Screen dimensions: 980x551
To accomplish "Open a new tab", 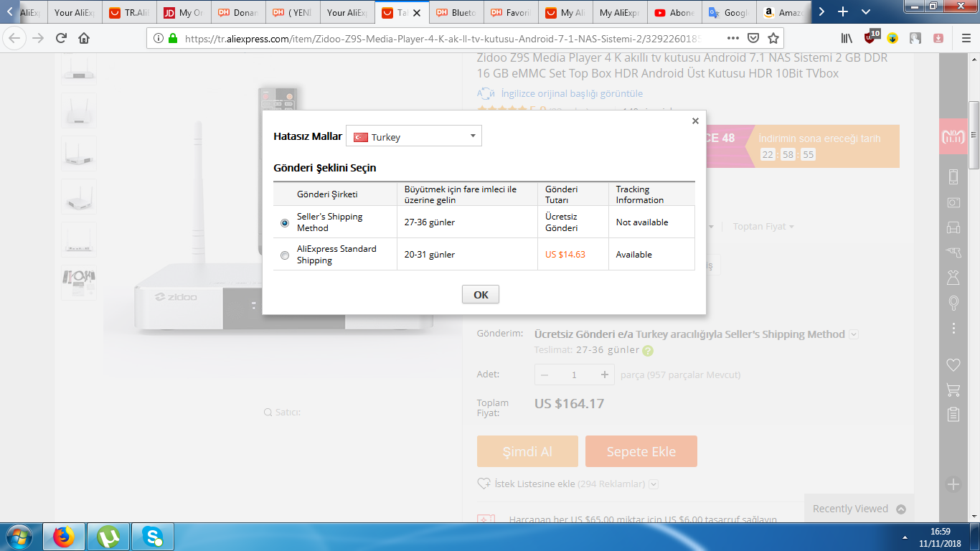I will click(843, 12).
